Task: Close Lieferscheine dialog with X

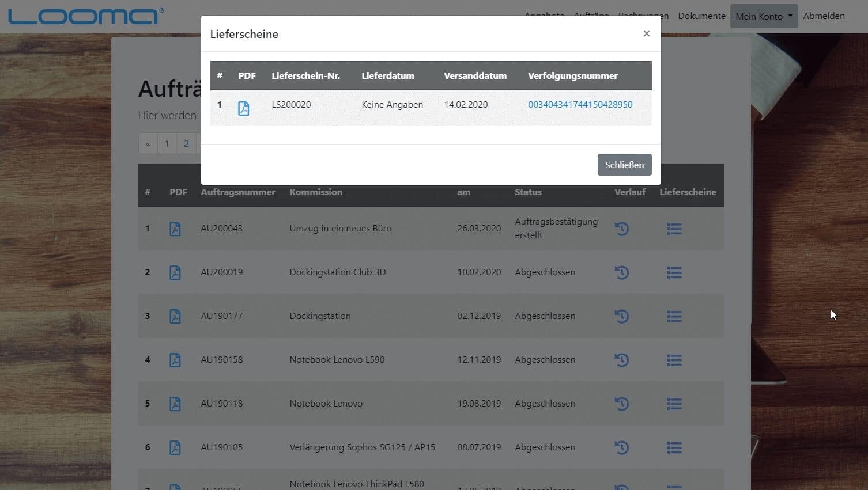Action: click(x=646, y=33)
